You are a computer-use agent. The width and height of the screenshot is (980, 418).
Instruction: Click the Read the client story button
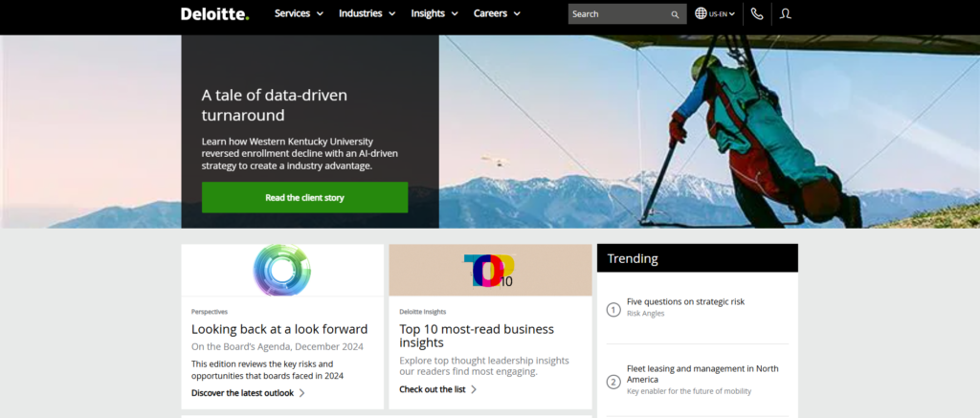(x=304, y=197)
